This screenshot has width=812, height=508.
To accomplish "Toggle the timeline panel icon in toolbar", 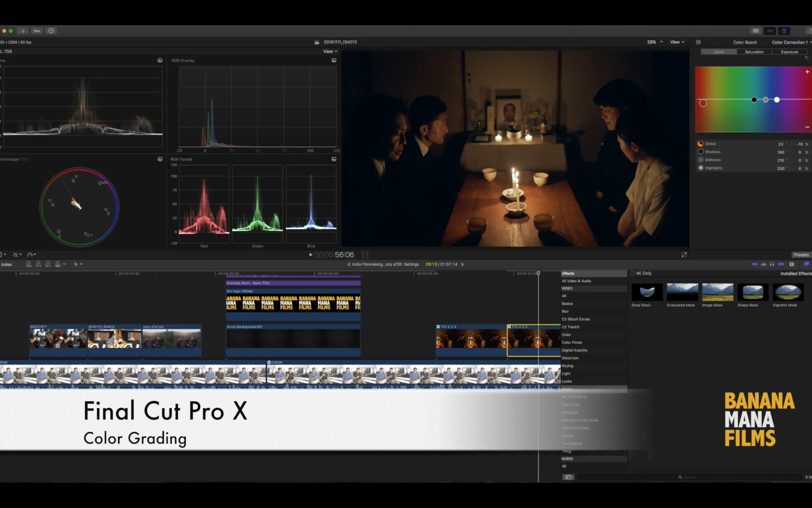I will (x=770, y=31).
